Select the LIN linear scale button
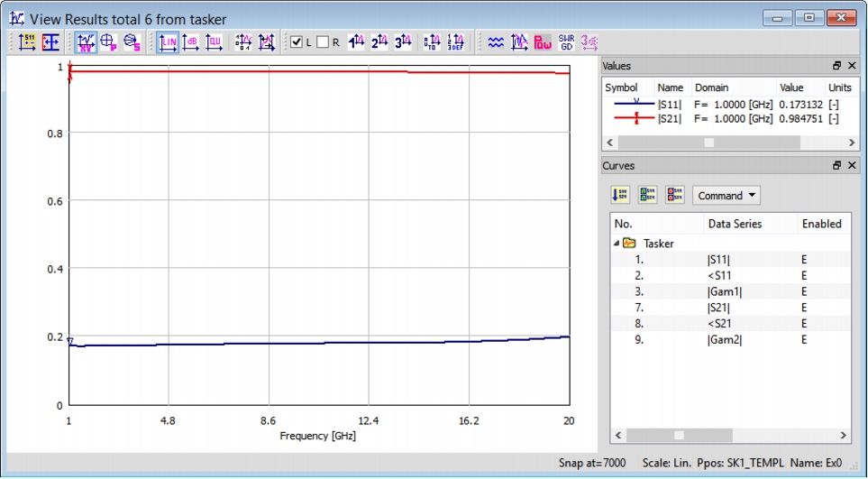 [168, 42]
